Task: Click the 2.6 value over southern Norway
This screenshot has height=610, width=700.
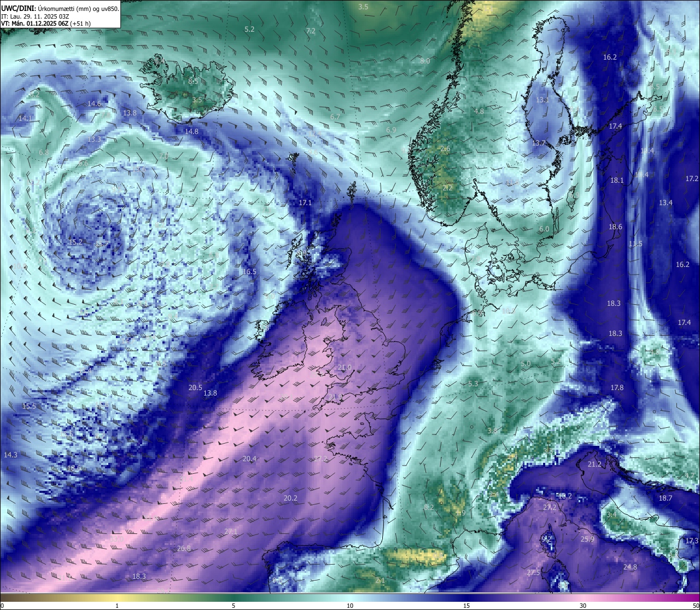Action: coord(445,149)
